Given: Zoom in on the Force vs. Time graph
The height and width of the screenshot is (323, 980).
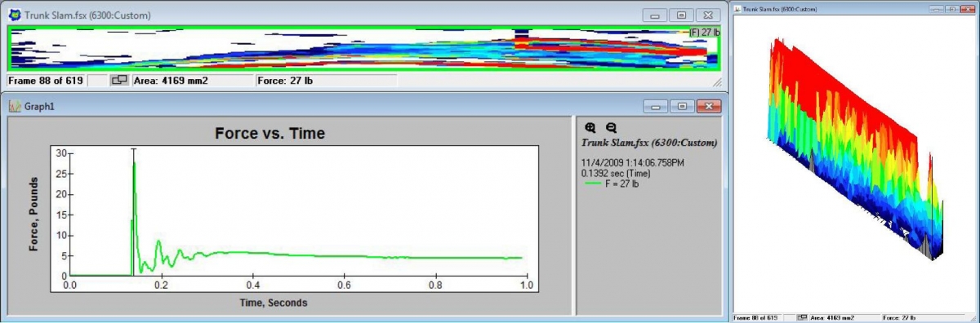Looking at the screenshot, I should (591, 127).
